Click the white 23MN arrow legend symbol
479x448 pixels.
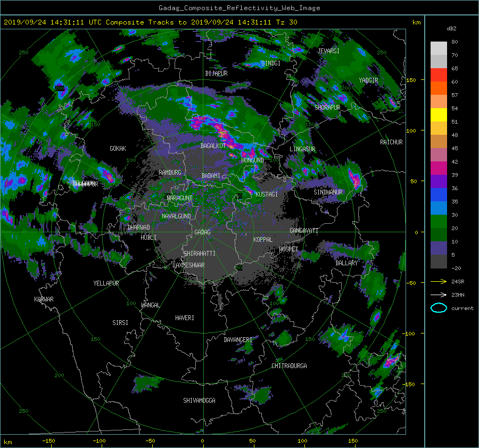[x=439, y=295]
